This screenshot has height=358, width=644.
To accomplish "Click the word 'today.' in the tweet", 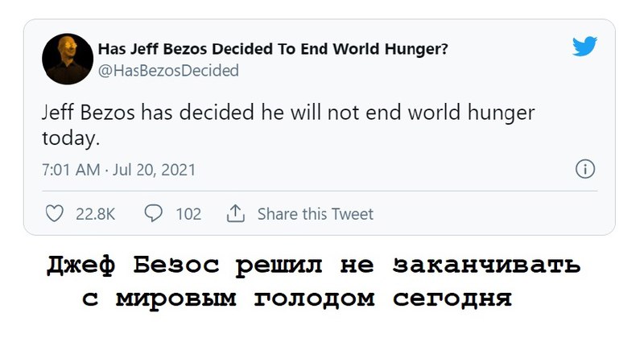I will click(70, 138).
